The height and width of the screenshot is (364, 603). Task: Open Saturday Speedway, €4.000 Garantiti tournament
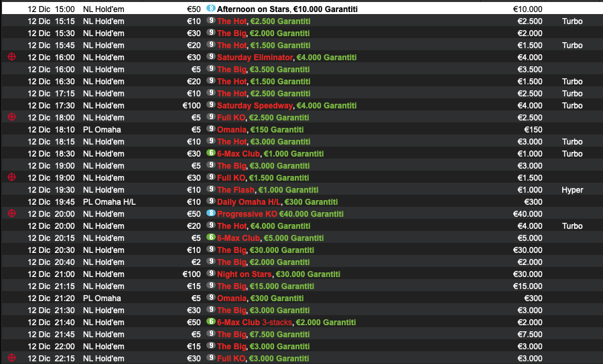(287, 105)
